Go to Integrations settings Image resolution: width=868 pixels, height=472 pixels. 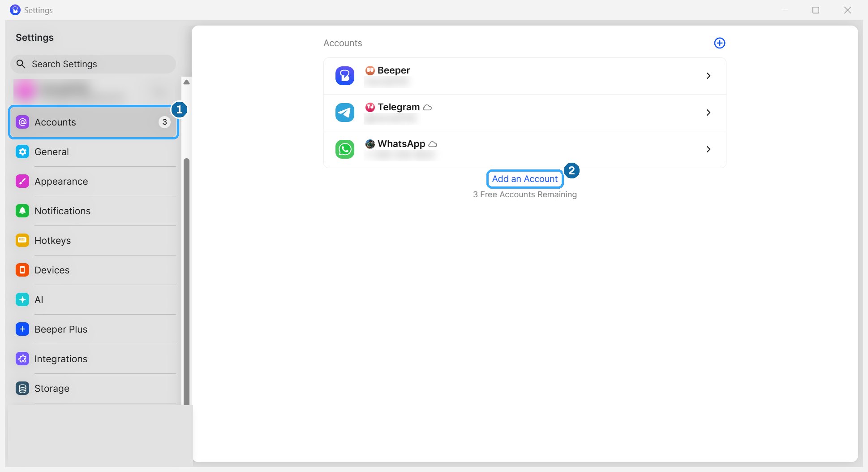(x=94, y=359)
